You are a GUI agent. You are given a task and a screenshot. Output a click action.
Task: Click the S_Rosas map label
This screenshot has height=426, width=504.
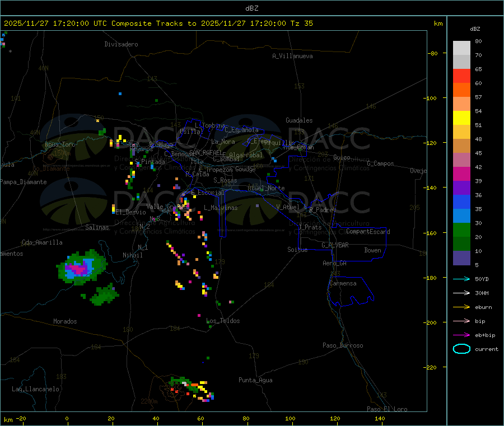click(225, 180)
